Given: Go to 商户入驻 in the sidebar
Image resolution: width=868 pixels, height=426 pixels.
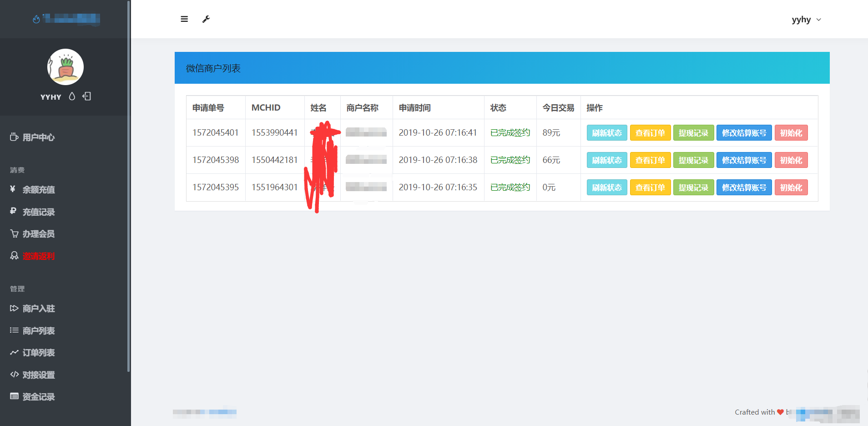Looking at the screenshot, I should coord(39,309).
